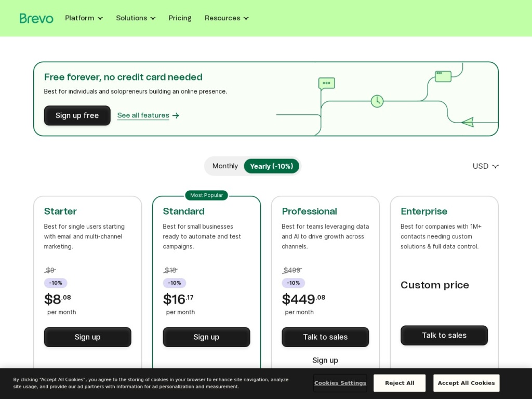Screen dimensions: 532x399
Task: Follow the See all features link
Action: 143,115
